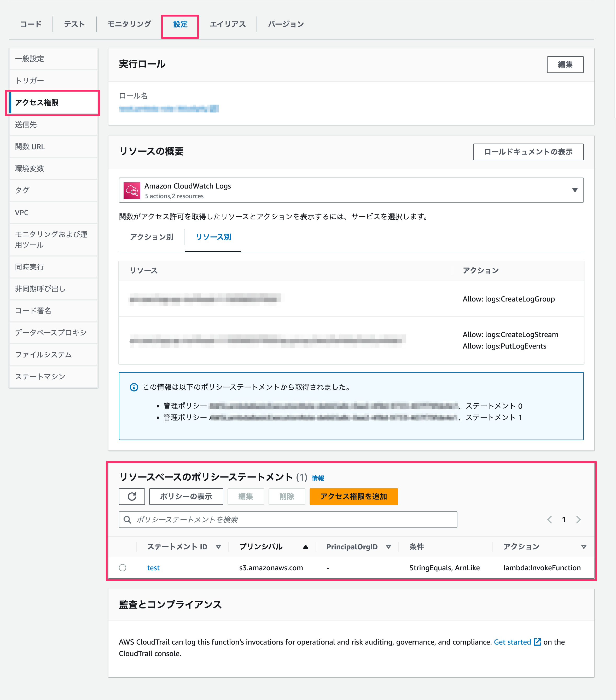Open the モニタリング tab
Viewport: 616px width, 700px height.
pos(129,24)
